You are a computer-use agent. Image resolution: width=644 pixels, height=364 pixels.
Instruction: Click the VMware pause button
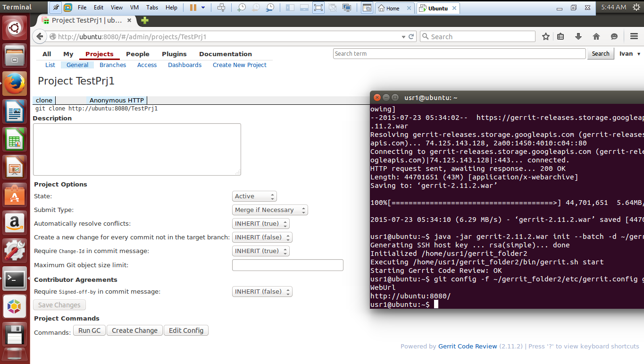(193, 8)
